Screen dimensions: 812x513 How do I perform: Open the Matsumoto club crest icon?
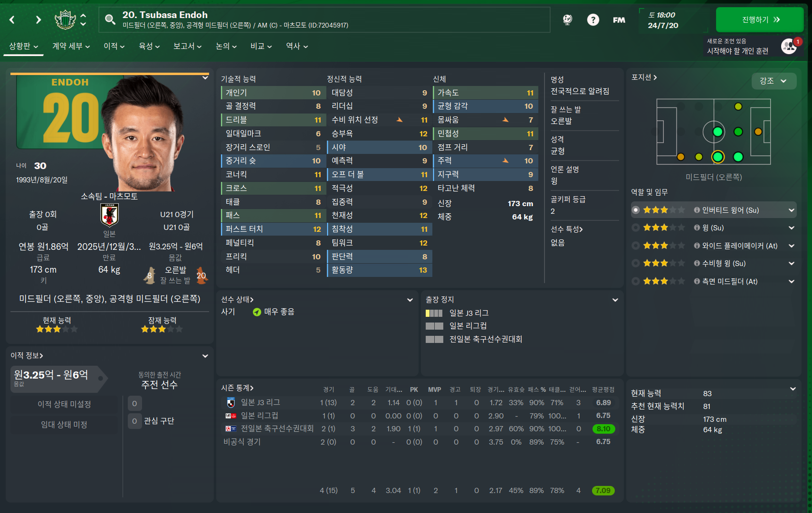pos(65,19)
